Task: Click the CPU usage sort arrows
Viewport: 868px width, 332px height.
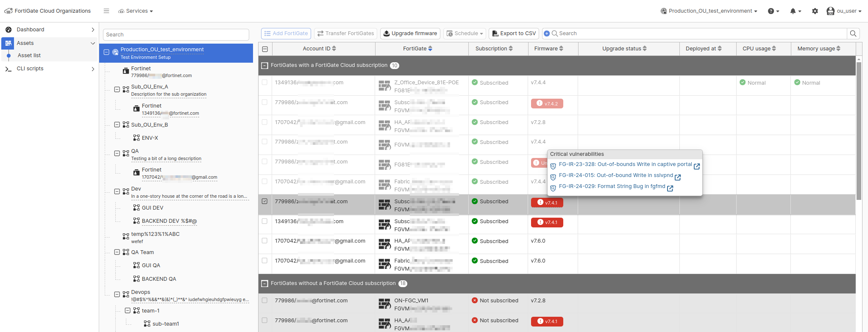Action: pos(774,49)
